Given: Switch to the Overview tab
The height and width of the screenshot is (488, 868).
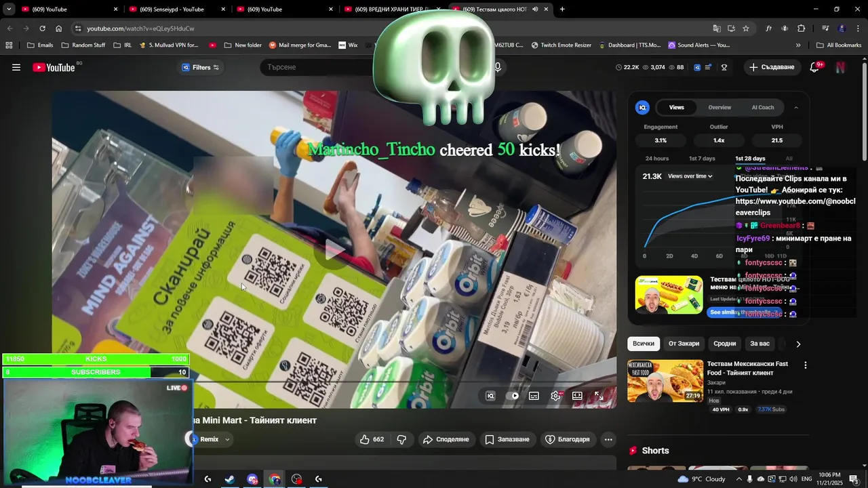Looking at the screenshot, I should click(x=719, y=107).
